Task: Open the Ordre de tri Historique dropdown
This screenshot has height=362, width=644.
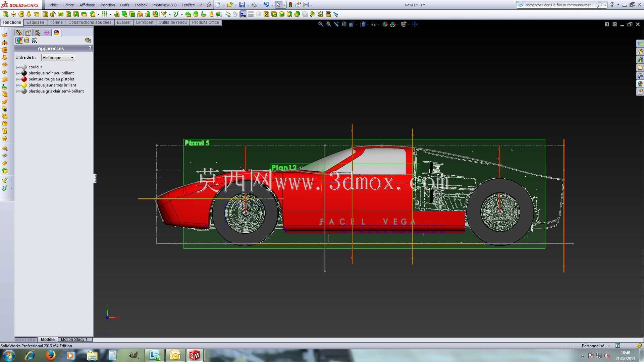Action: coord(58,58)
